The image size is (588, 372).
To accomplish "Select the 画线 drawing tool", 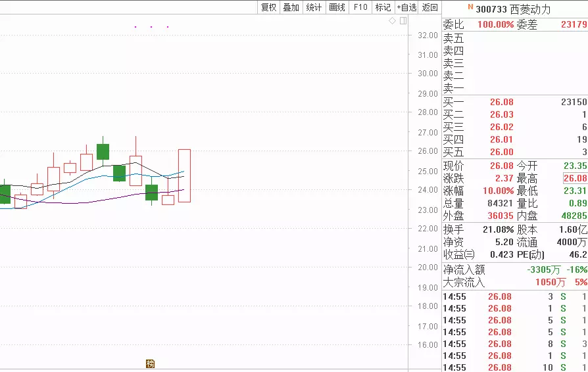I will [x=337, y=7].
